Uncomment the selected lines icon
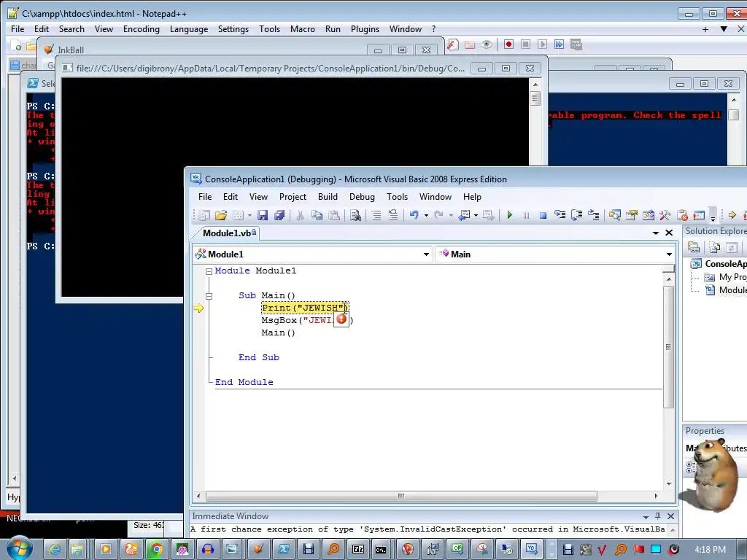This screenshot has width=747, height=560. tap(393, 215)
